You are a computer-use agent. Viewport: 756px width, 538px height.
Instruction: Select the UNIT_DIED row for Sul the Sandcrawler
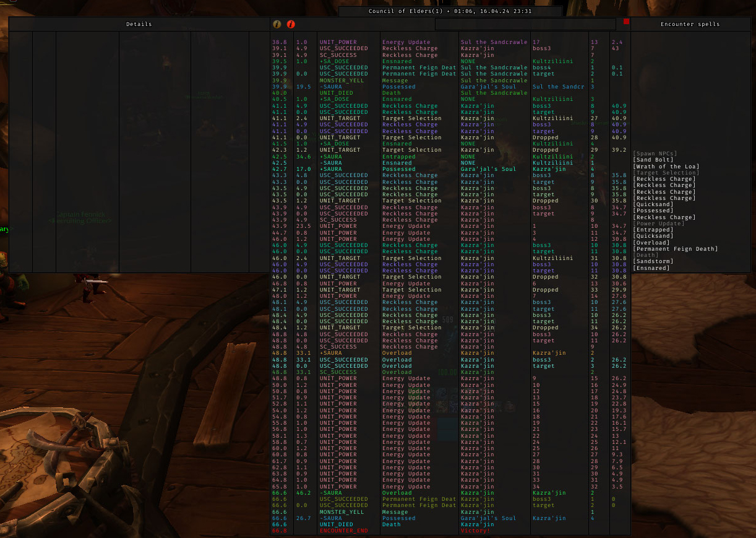pos(336,93)
